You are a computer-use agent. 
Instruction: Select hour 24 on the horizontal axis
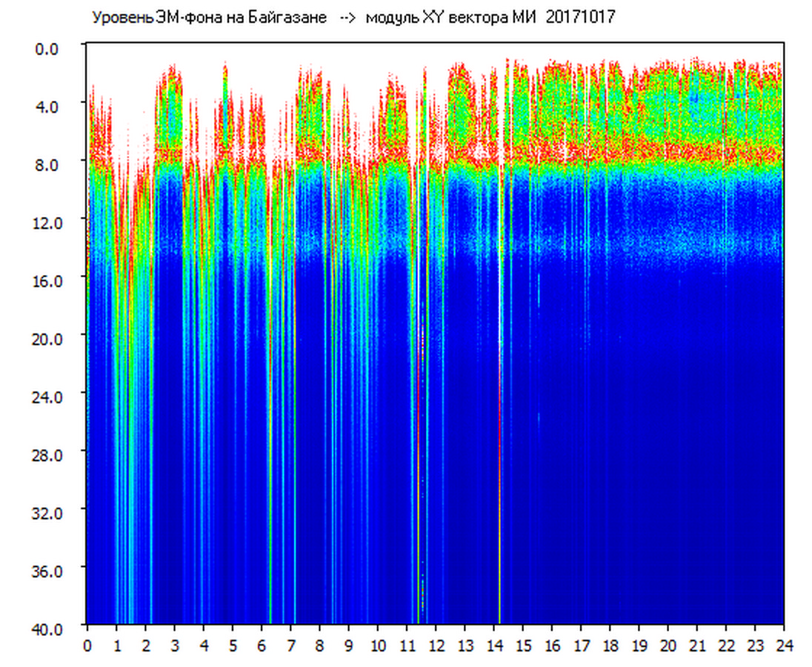[x=784, y=645]
